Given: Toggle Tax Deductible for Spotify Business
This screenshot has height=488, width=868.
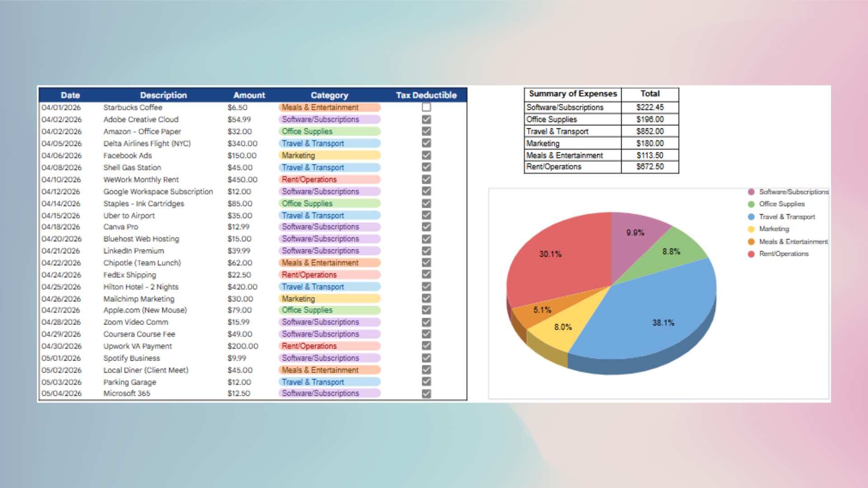Looking at the screenshot, I should pyautogui.click(x=426, y=358).
